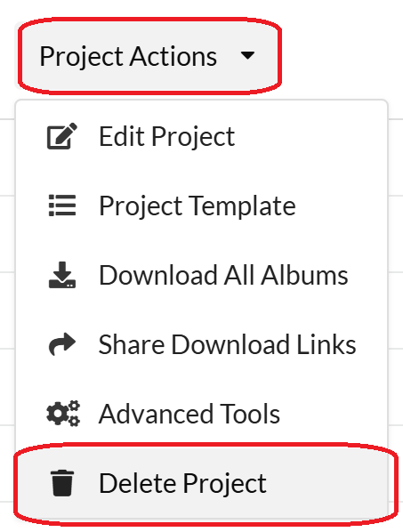Click the "Delete Project" text label

[x=182, y=483]
